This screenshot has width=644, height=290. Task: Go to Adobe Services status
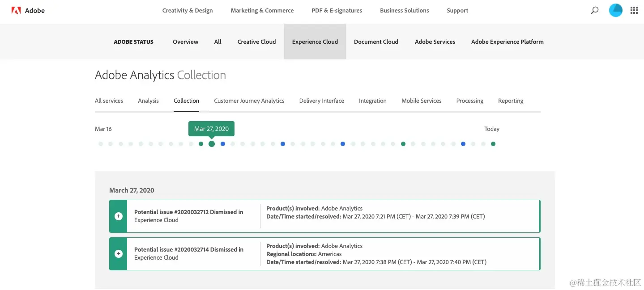(435, 42)
